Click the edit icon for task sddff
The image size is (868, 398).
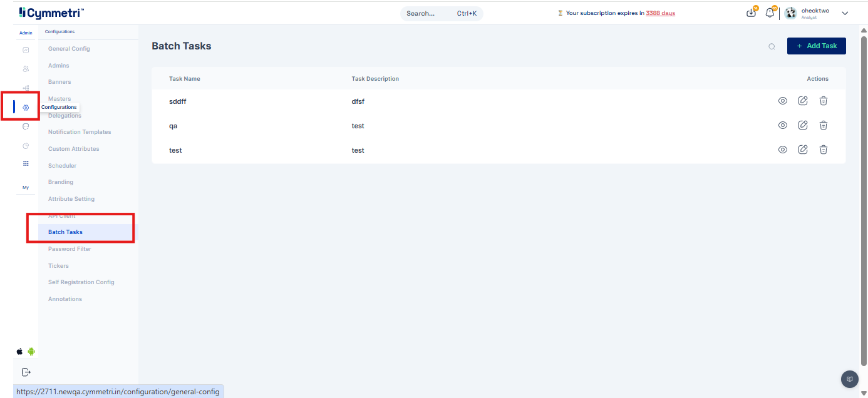pos(803,101)
